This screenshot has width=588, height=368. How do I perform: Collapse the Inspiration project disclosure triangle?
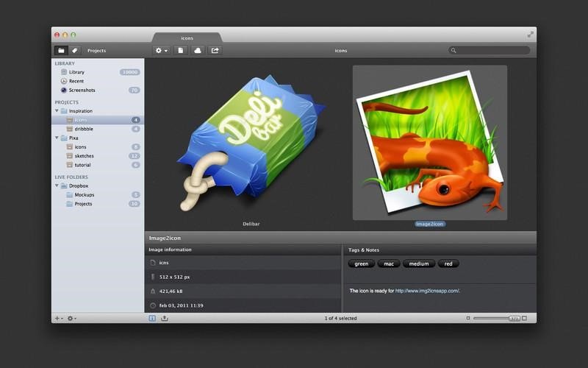[x=57, y=111]
